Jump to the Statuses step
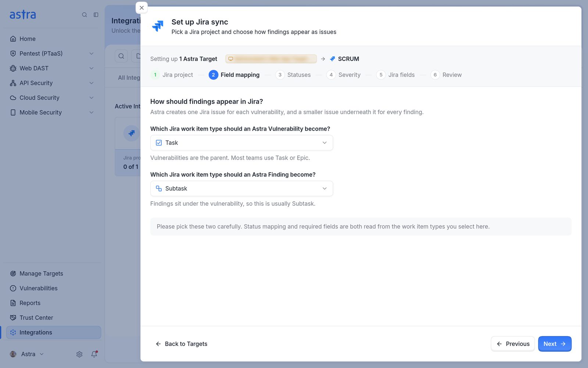The height and width of the screenshot is (368, 588). 293,75
